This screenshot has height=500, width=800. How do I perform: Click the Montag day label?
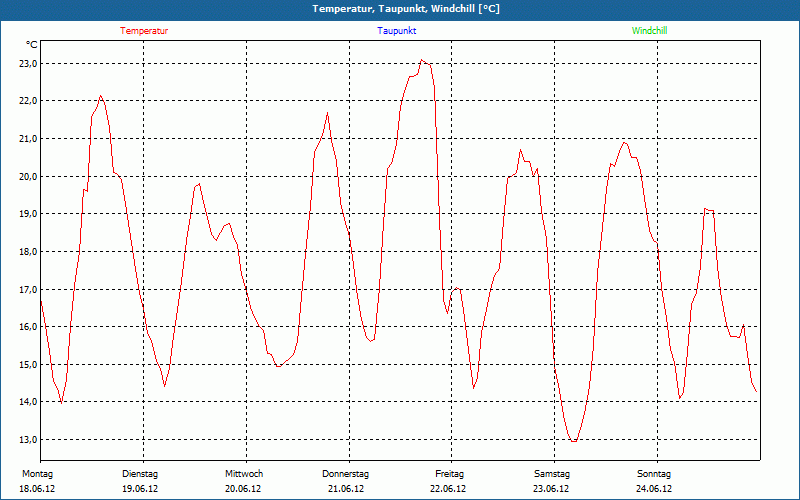click(37, 474)
